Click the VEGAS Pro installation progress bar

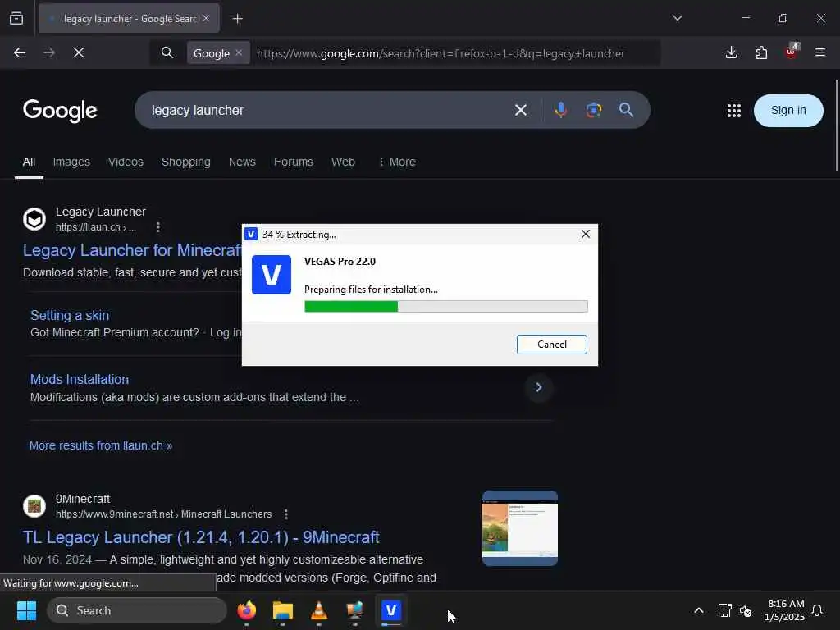click(445, 307)
